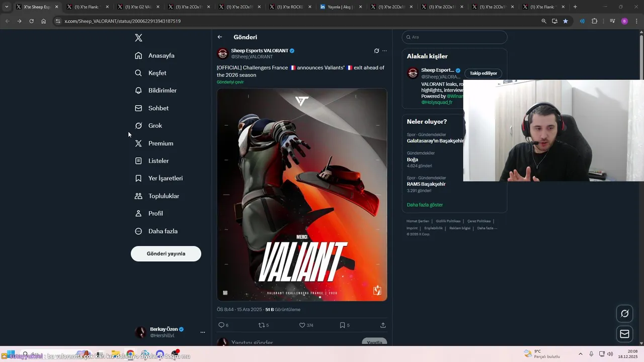Open Sohbet messages
This screenshot has width=644, height=362.
click(152, 108)
